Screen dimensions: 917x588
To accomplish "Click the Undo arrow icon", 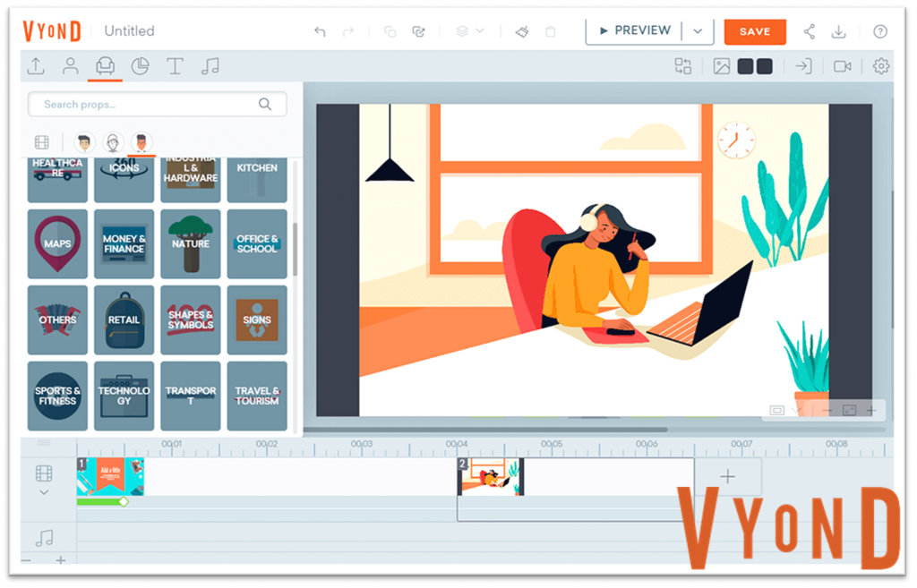I will point(320,31).
